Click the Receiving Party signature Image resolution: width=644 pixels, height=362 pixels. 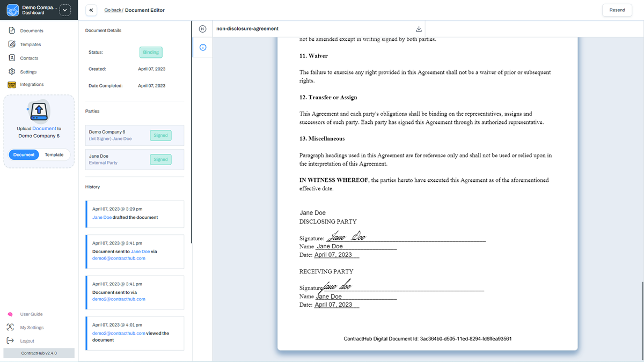click(x=335, y=286)
